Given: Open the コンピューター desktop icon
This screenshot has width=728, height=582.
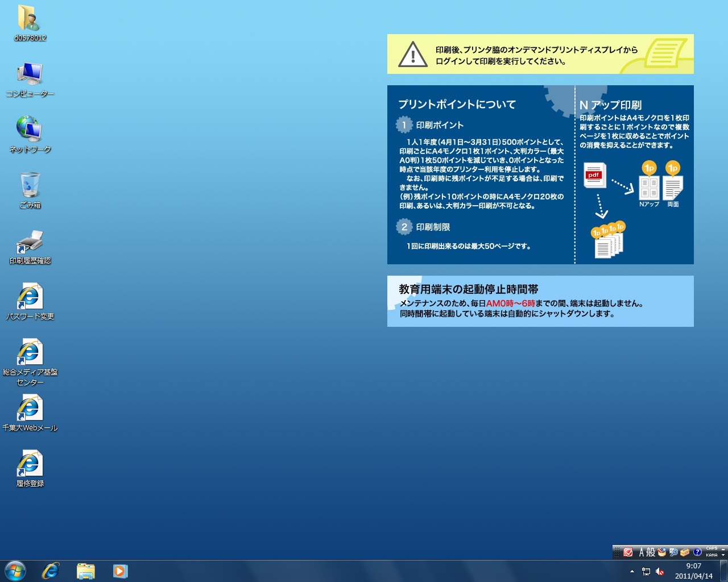Looking at the screenshot, I should (30, 75).
